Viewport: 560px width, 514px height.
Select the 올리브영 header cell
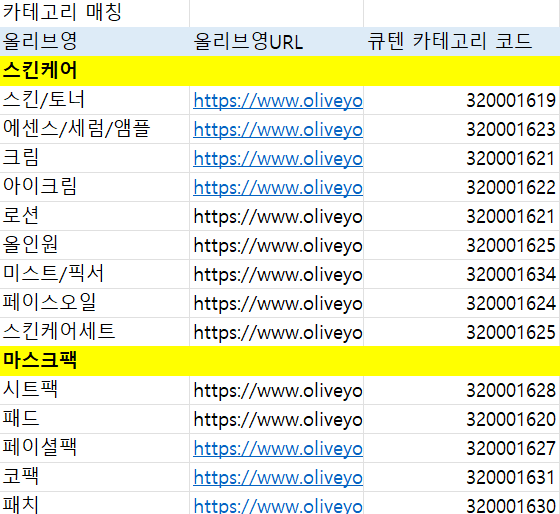point(95,41)
